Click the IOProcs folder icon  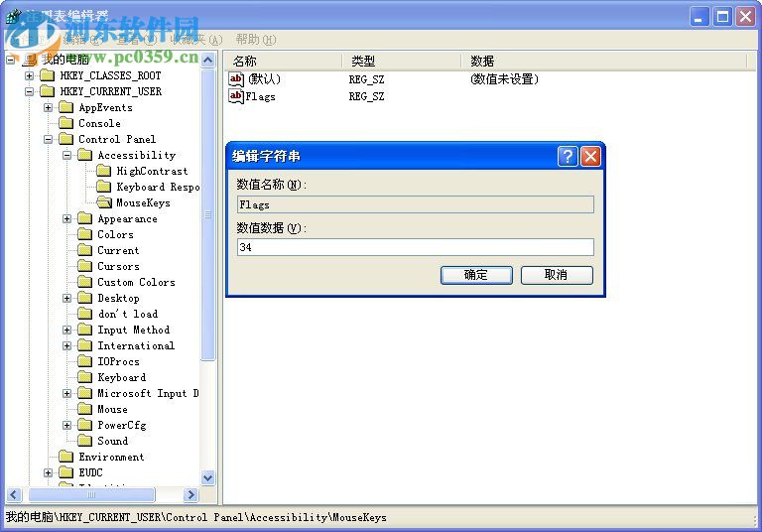pos(85,361)
